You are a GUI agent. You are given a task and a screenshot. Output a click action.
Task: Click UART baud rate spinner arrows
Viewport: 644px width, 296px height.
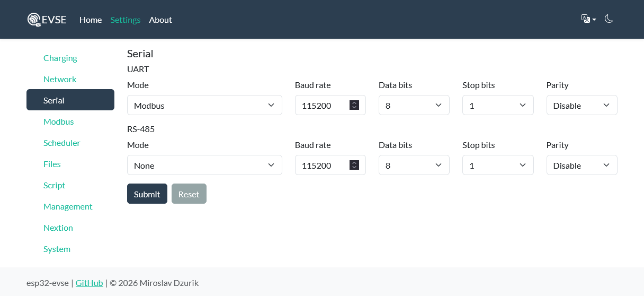pyautogui.click(x=354, y=105)
